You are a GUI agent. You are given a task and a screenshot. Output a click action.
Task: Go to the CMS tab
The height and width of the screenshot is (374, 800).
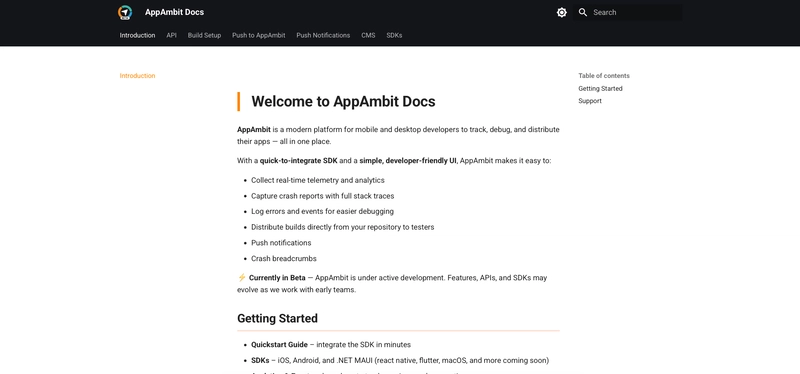368,35
